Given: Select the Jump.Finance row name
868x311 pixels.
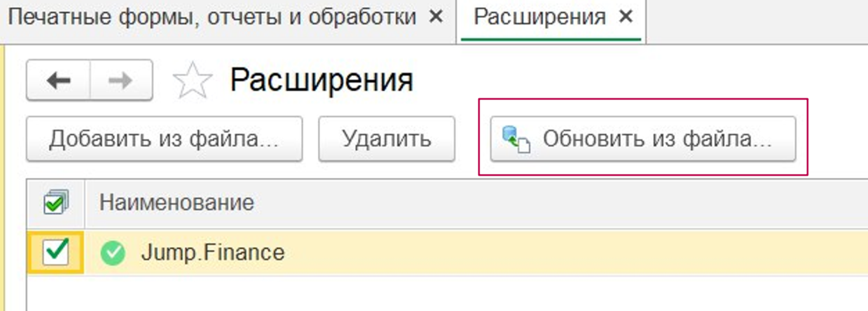Looking at the screenshot, I should point(213,253).
